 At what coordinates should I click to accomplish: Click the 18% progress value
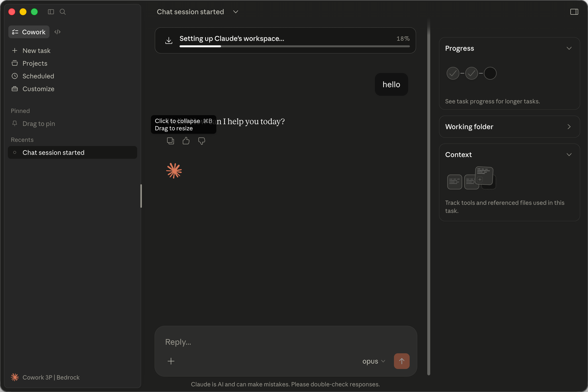coord(403,38)
